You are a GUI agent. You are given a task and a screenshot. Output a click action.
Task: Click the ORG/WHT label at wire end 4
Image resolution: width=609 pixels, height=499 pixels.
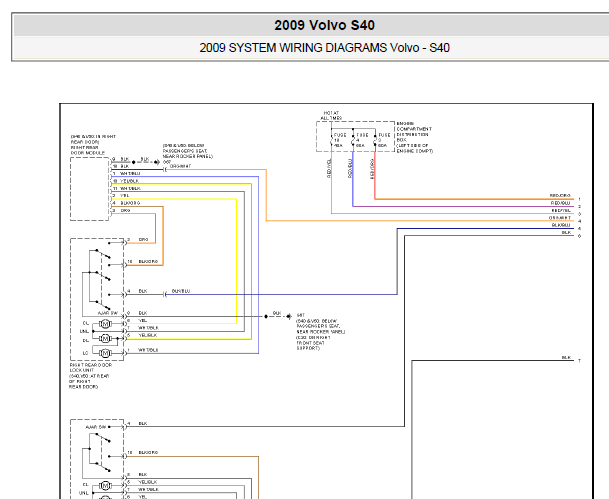pyautogui.click(x=560, y=218)
